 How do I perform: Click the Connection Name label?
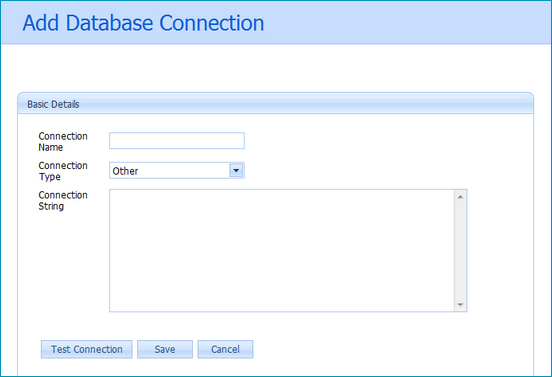pos(63,142)
